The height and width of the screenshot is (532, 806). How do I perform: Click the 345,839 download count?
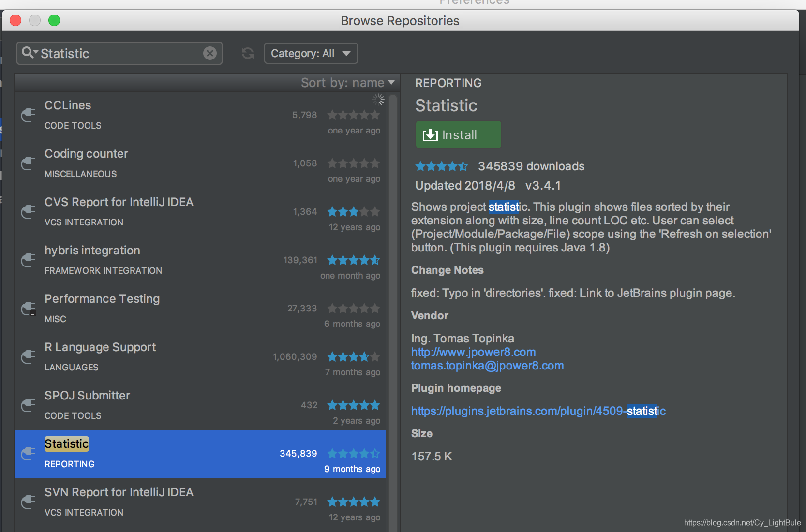pyautogui.click(x=299, y=454)
